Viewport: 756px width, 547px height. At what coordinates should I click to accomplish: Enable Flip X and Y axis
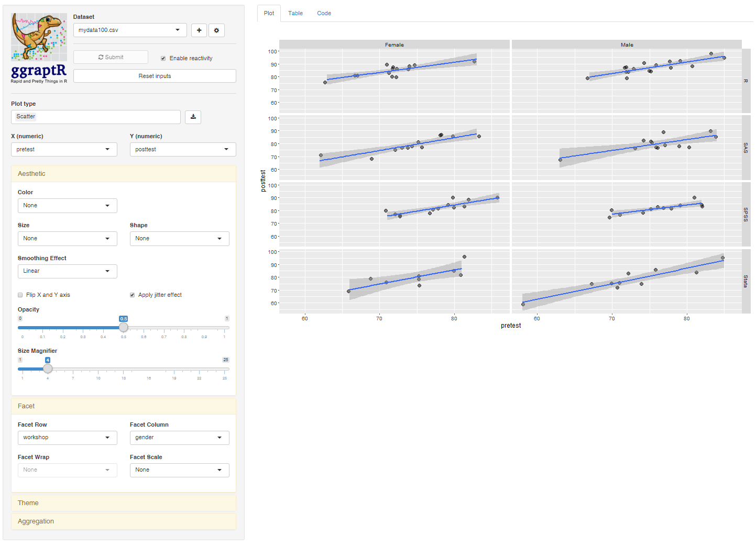tap(20, 295)
